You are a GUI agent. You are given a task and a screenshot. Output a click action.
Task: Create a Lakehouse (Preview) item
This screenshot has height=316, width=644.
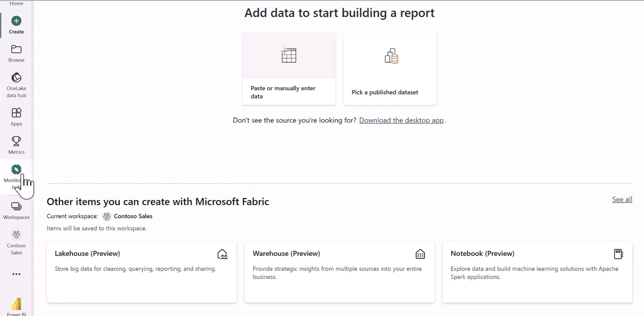142,272
